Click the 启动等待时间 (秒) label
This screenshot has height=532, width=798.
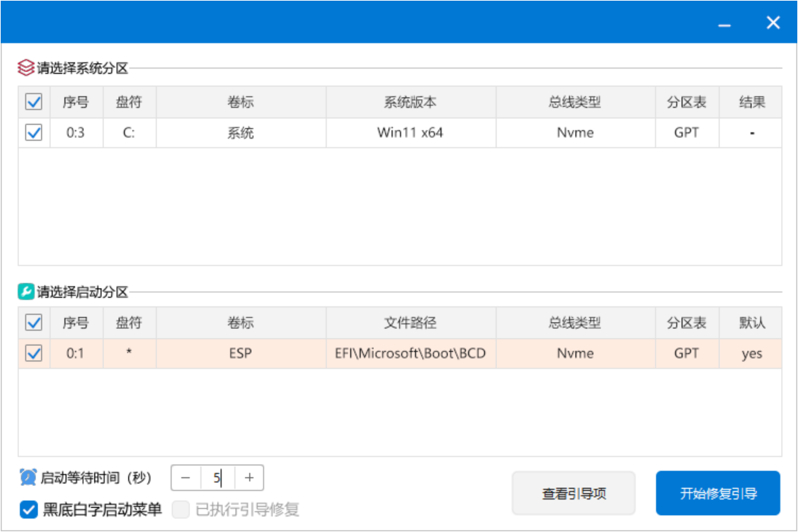coord(96,478)
